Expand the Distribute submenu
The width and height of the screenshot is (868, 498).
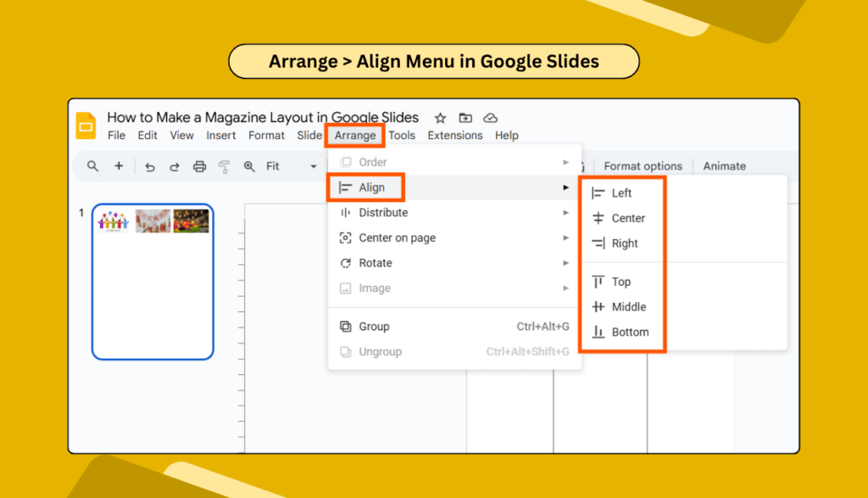(x=383, y=213)
